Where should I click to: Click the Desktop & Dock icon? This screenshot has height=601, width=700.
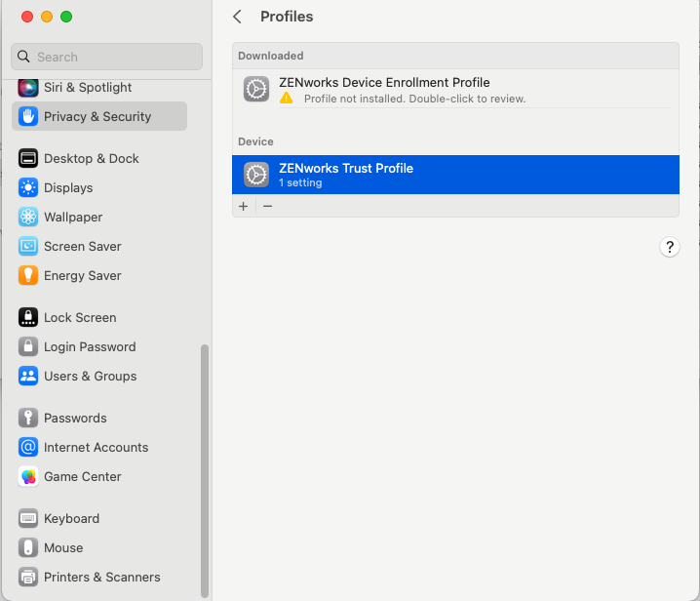coord(28,158)
